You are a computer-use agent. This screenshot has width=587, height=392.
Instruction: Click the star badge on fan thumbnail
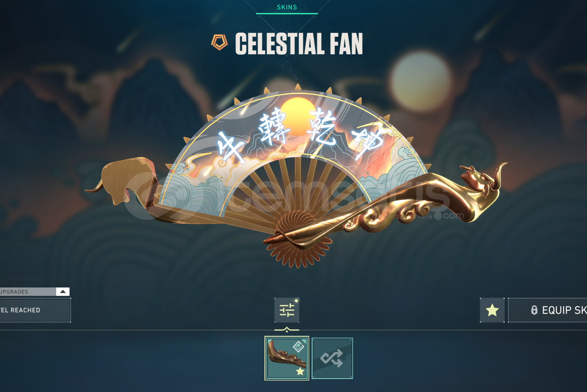pyautogui.click(x=300, y=371)
